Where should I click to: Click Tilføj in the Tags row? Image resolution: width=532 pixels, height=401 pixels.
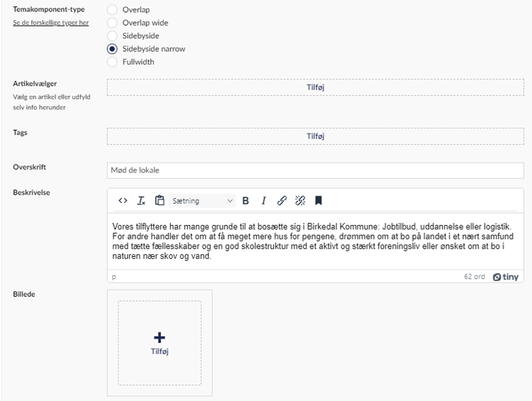pos(315,136)
